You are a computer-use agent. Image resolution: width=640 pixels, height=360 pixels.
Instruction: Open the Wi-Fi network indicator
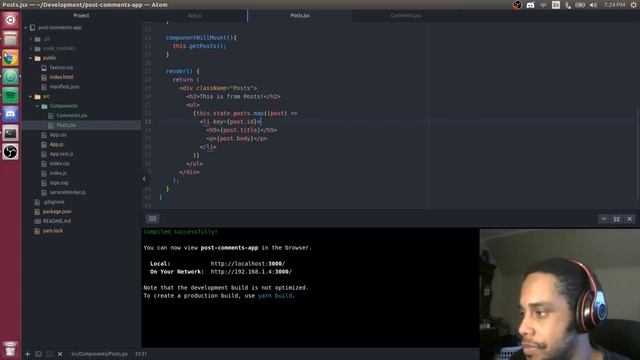click(x=543, y=5)
